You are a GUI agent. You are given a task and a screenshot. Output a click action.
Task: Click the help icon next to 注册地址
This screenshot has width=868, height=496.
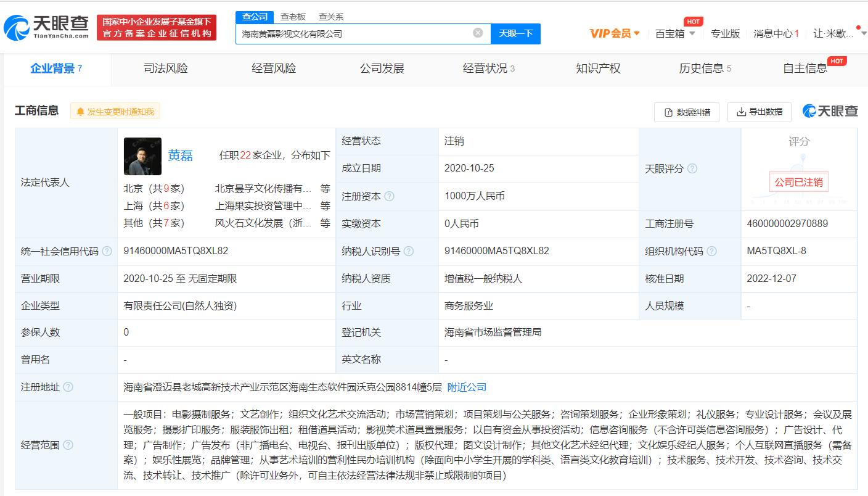point(68,387)
